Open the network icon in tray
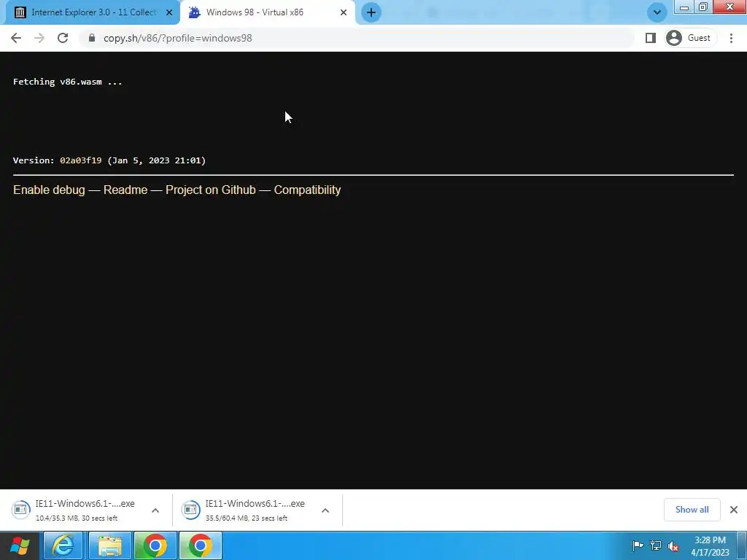This screenshot has height=560, width=747. click(x=656, y=545)
